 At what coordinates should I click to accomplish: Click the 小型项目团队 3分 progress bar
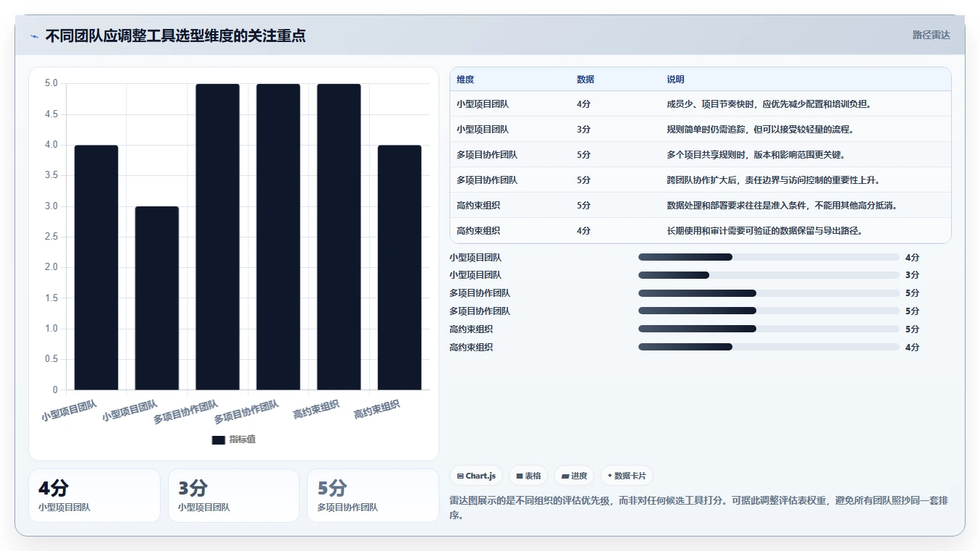tap(769, 275)
